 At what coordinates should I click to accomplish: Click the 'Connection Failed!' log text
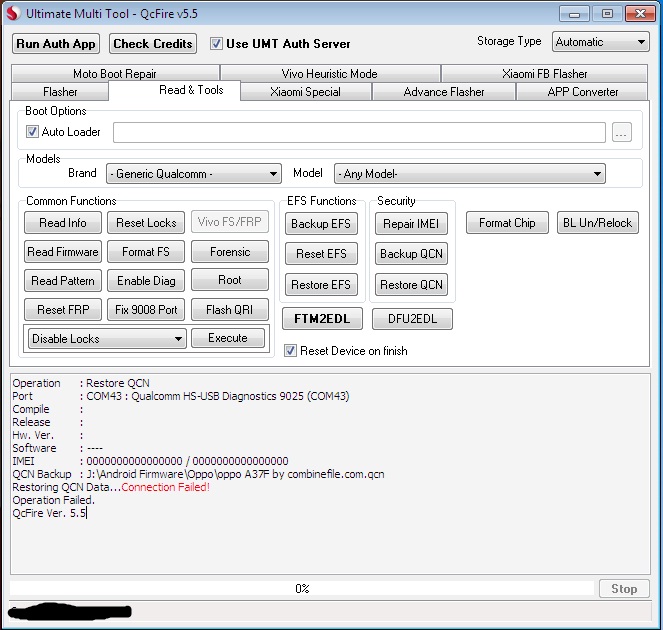pos(166,487)
